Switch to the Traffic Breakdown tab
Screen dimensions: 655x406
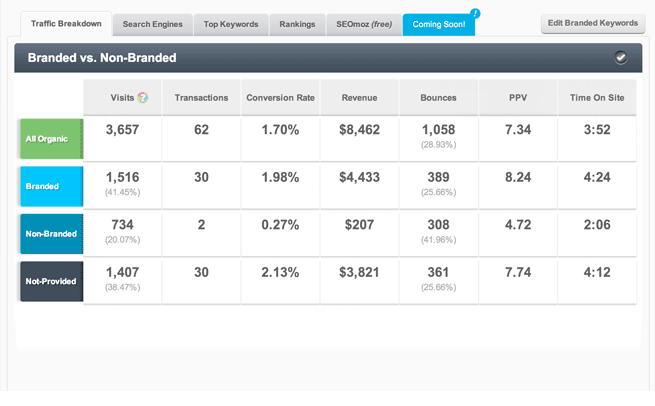66,24
